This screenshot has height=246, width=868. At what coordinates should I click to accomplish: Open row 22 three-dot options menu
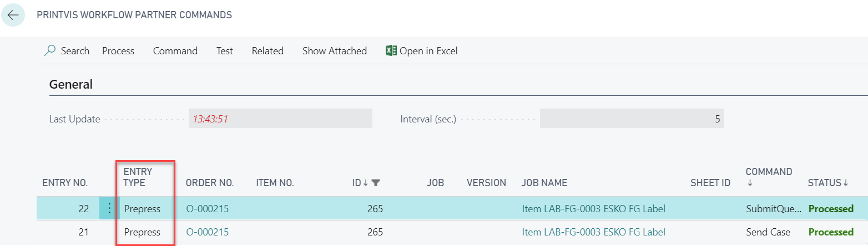click(109, 209)
